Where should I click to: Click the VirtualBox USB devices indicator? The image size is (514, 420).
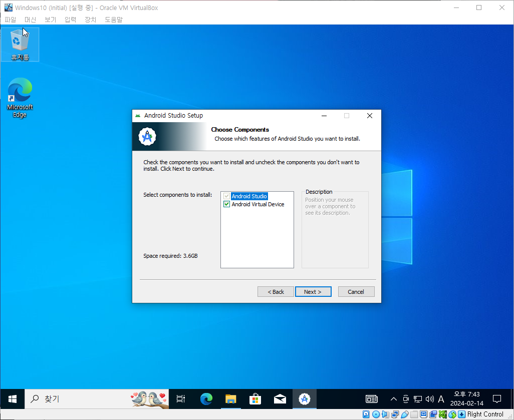click(x=404, y=414)
